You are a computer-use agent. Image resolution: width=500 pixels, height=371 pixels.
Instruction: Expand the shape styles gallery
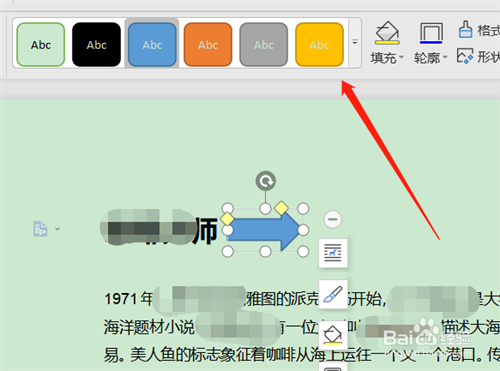[355, 42]
